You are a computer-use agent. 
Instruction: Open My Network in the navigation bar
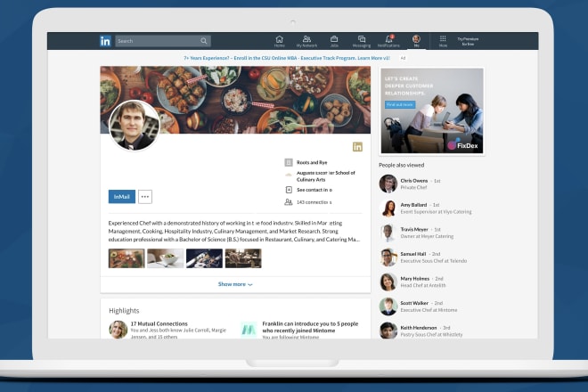pyautogui.click(x=306, y=41)
